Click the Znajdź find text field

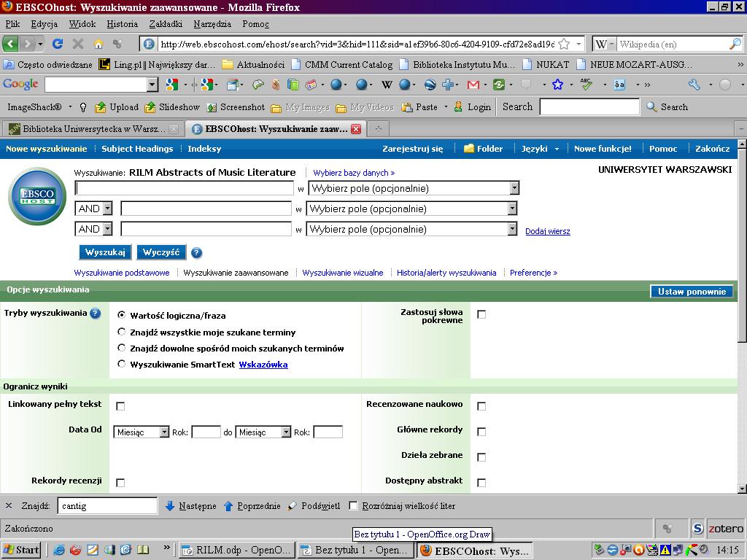[107, 506]
